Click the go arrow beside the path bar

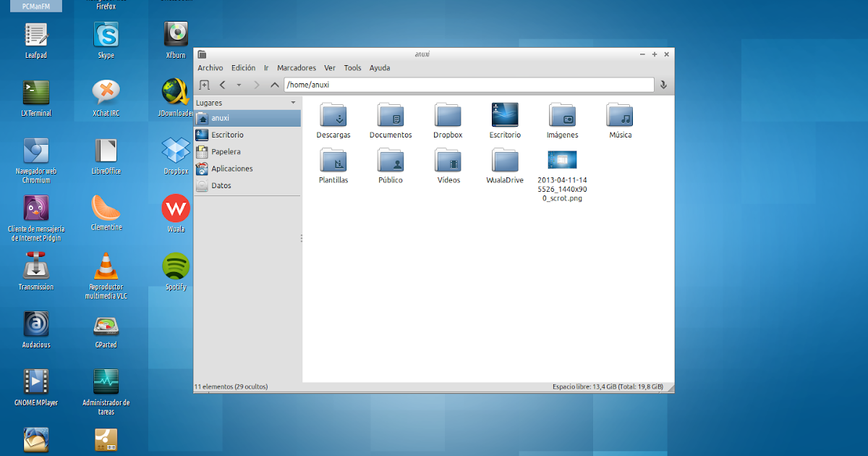click(x=663, y=85)
